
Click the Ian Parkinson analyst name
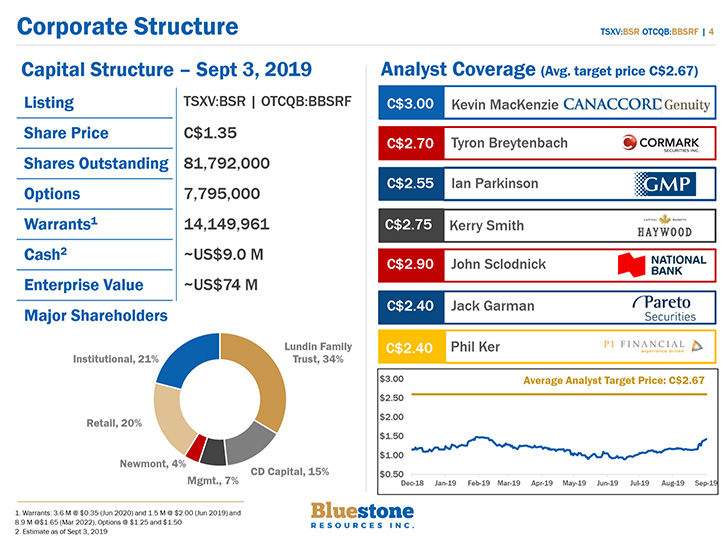click(x=495, y=184)
